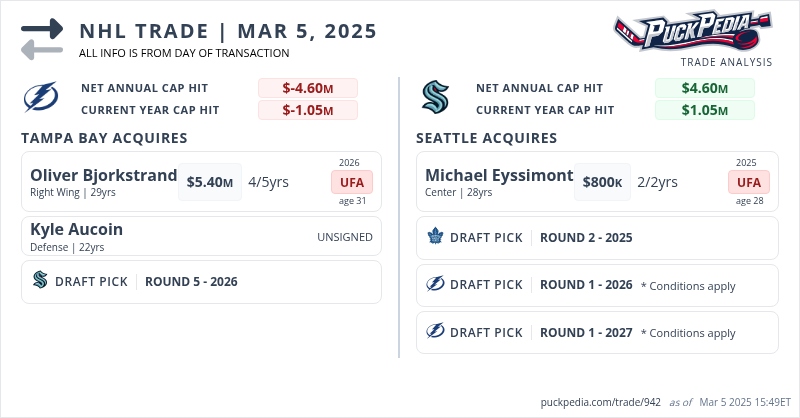The image size is (800, 418).
Task: Click Eyssimont's 2025 UFA badge
Action: coord(749,182)
